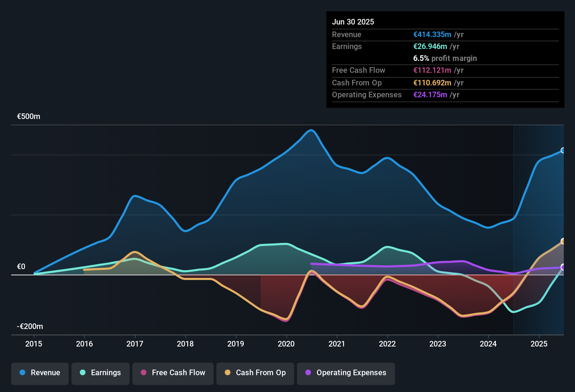
Task: Disable the Operating Expenses series
Action: [346, 373]
